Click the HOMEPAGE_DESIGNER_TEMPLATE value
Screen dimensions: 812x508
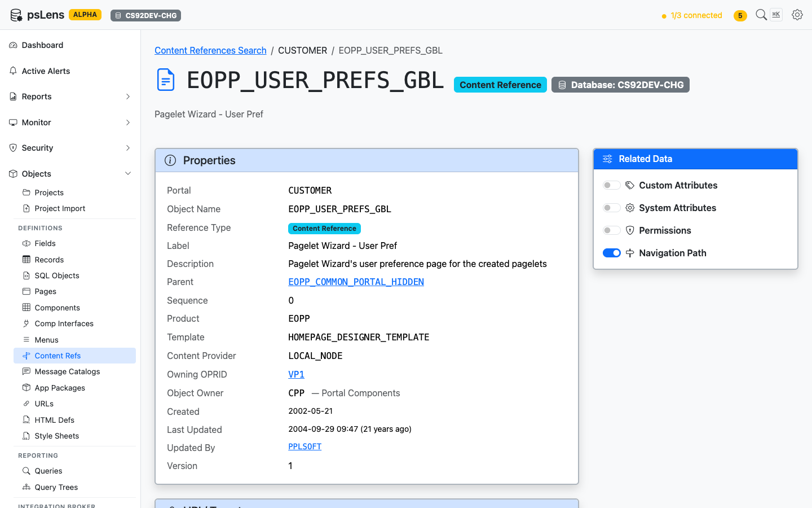pyautogui.click(x=359, y=337)
